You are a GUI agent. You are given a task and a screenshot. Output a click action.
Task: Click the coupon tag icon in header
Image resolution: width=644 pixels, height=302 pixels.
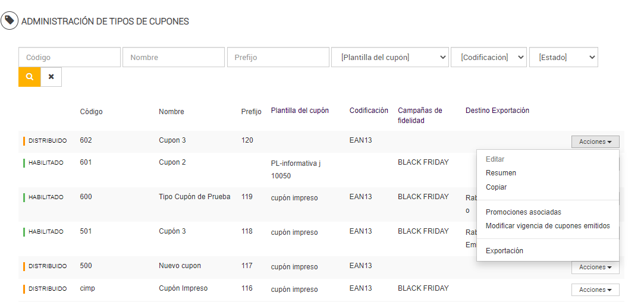pos(9,20)
